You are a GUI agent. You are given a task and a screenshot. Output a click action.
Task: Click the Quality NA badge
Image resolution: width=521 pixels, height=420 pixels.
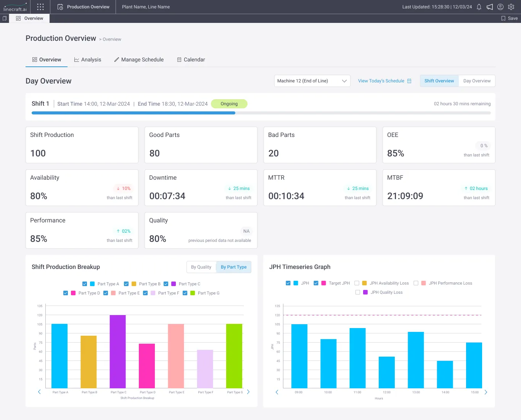tap(246, 231)
